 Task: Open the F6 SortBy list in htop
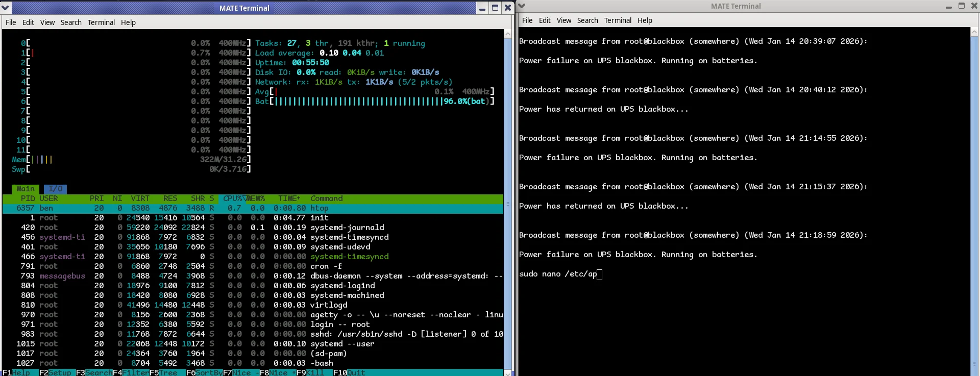(204, 372)
